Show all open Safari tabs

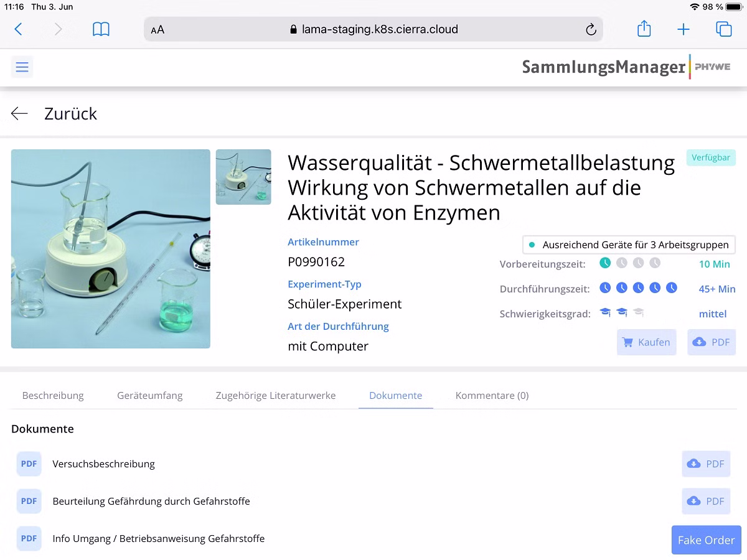click(723, 29)
